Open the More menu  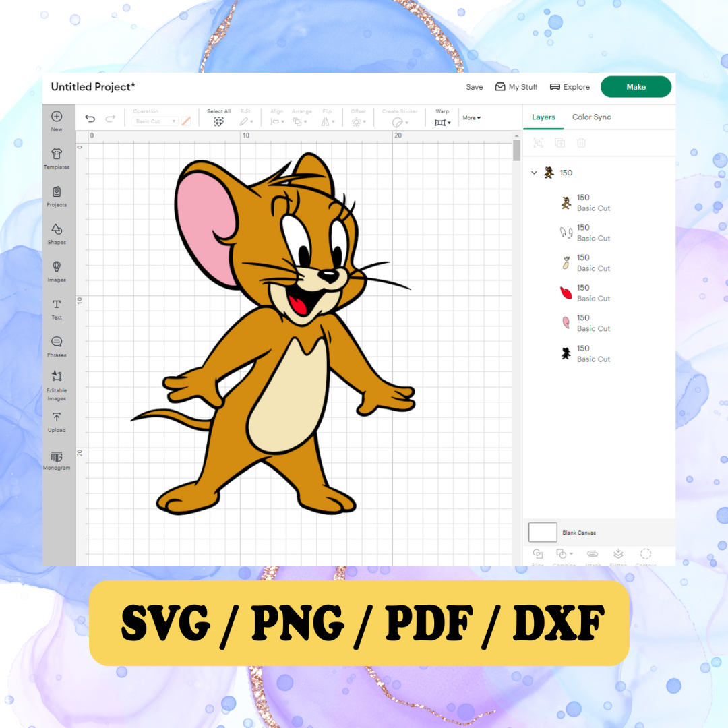coord(472,118)
